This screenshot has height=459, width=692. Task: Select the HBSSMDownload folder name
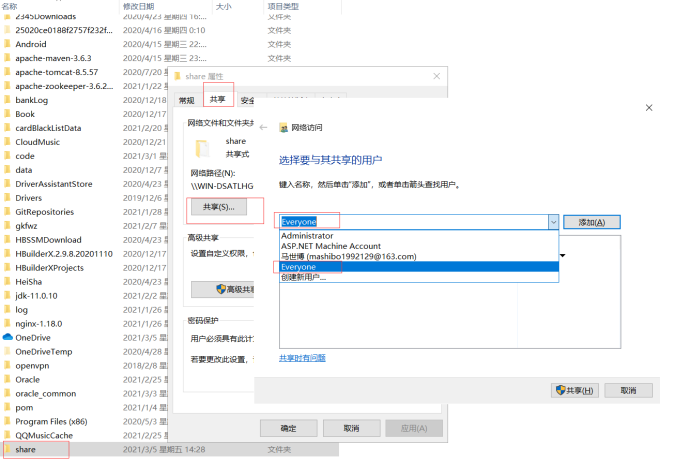pyautogui.click(x=49, y=240)
